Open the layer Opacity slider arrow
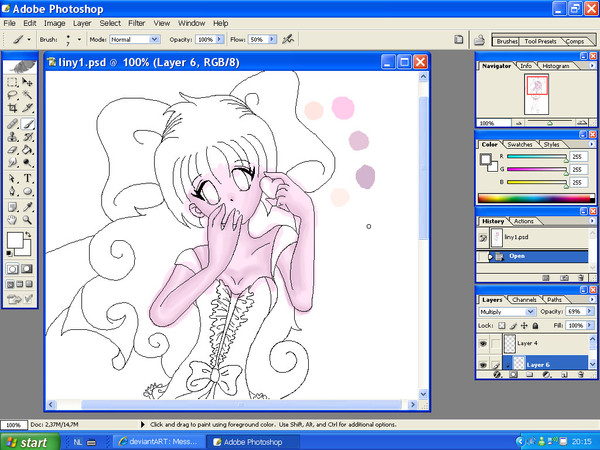Viewport: 600px width, 450px height. tap(589, 311)
